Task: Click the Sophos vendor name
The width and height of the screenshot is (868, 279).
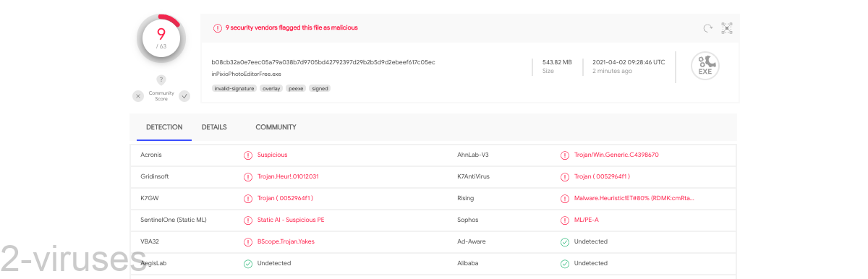Action: tap(467, 220)
